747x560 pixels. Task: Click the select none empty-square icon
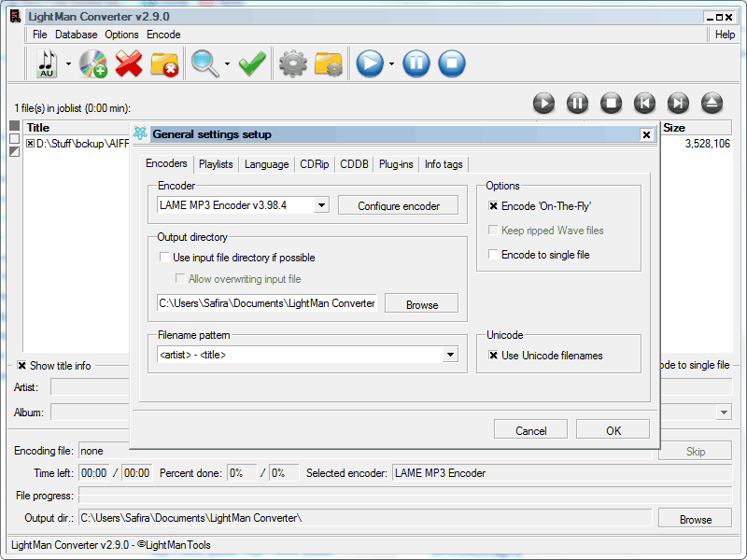(x=15, y=138)
